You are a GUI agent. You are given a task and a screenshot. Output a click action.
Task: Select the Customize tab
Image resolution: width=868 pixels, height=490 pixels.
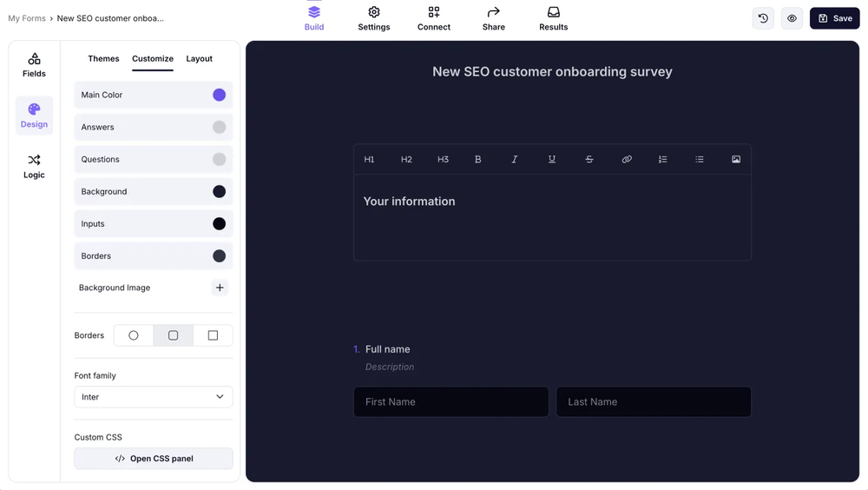point(152,59)
